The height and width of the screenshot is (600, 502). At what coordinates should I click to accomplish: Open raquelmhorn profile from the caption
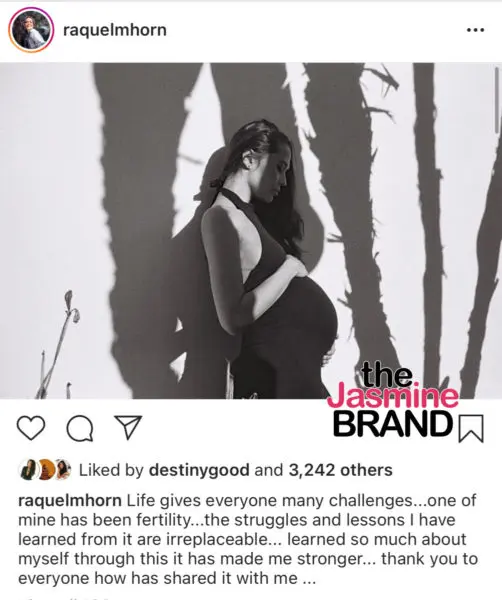pos(70,501)
